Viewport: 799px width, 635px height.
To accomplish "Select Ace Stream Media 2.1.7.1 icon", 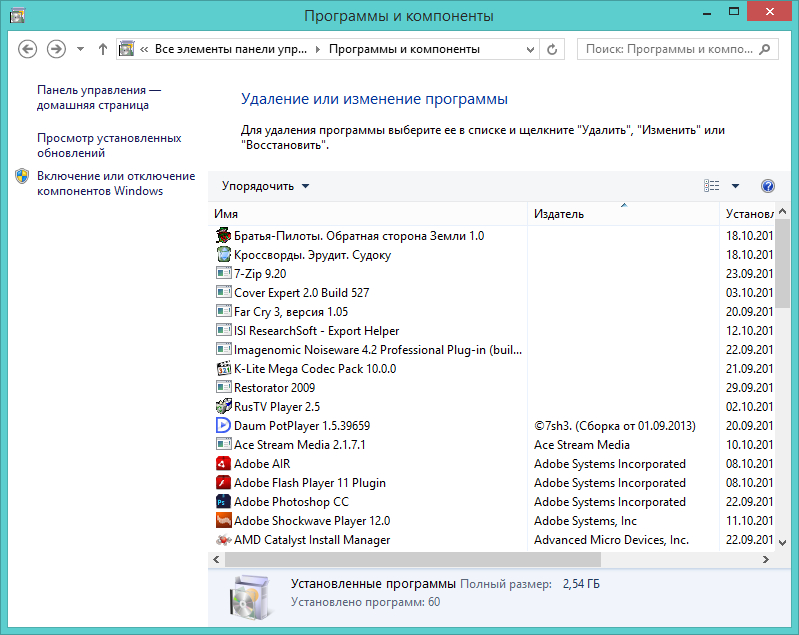I will [x=224, y=444].
